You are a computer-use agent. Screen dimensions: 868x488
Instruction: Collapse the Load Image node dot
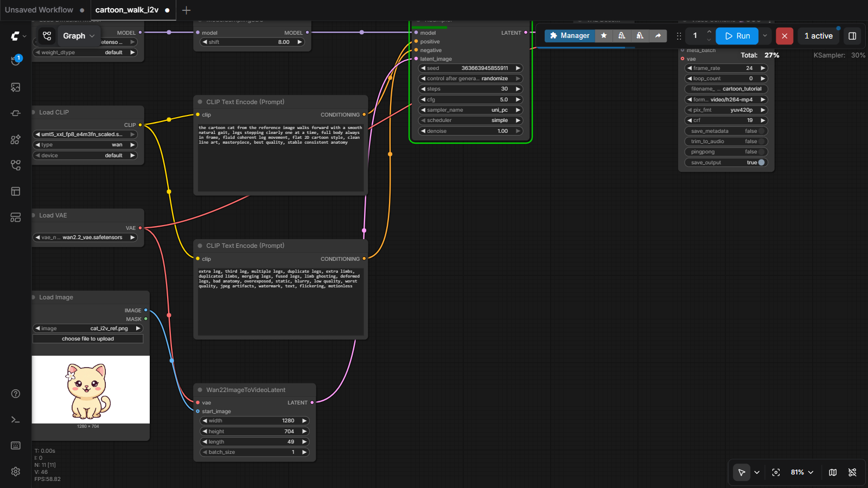pos(33,297)
